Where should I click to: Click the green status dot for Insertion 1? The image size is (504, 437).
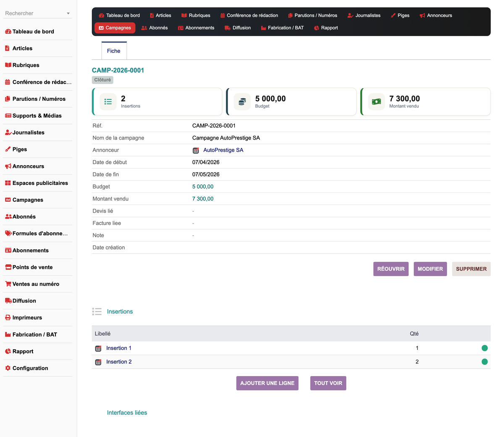tap(485, 348)
